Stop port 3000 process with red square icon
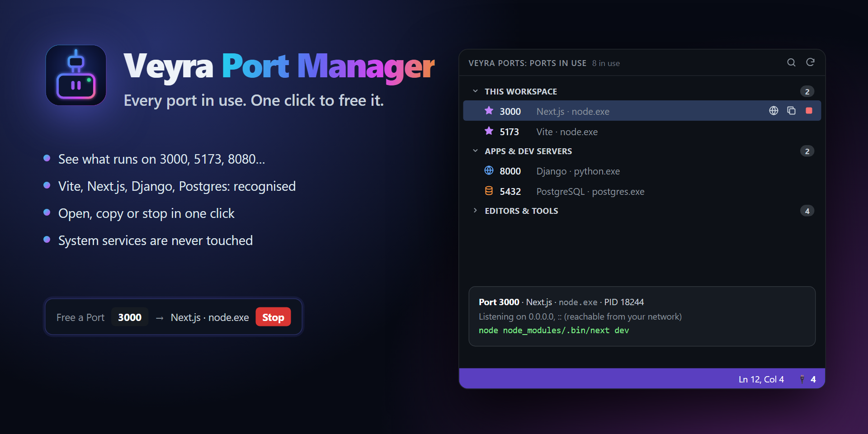Viewport: 868px width, 434px height. tap(809, 111)
